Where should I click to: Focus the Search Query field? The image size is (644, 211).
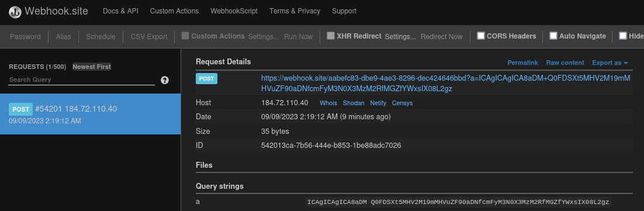tap(81, 79)
